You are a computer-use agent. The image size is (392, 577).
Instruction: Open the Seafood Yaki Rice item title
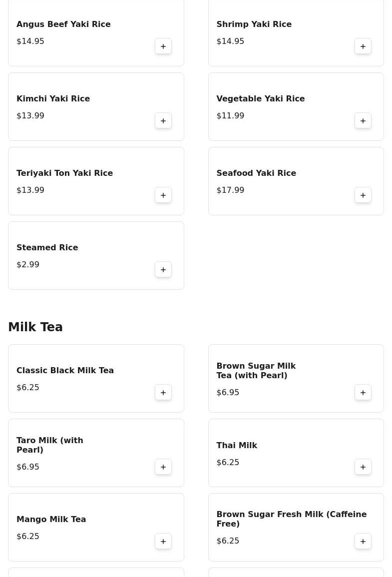coord(256,173)
